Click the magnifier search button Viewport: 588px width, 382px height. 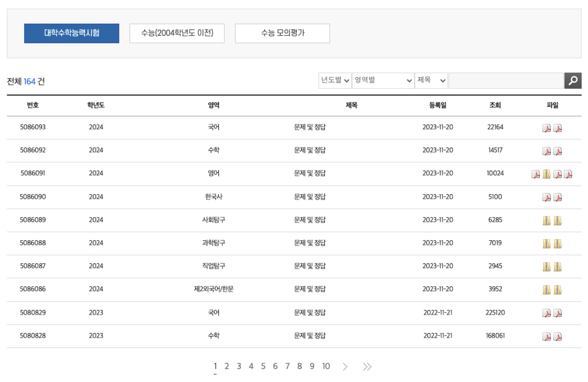(x=573, y=81)
